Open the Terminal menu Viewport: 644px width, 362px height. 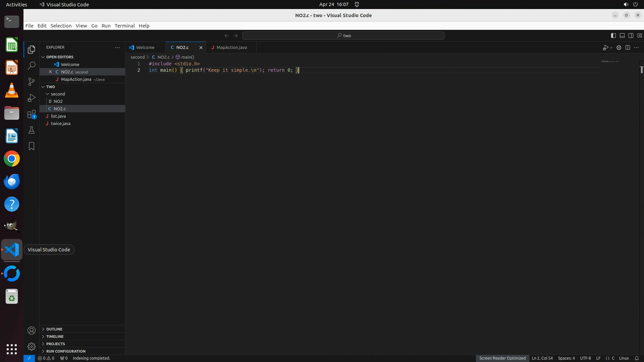tap(124, 26)
